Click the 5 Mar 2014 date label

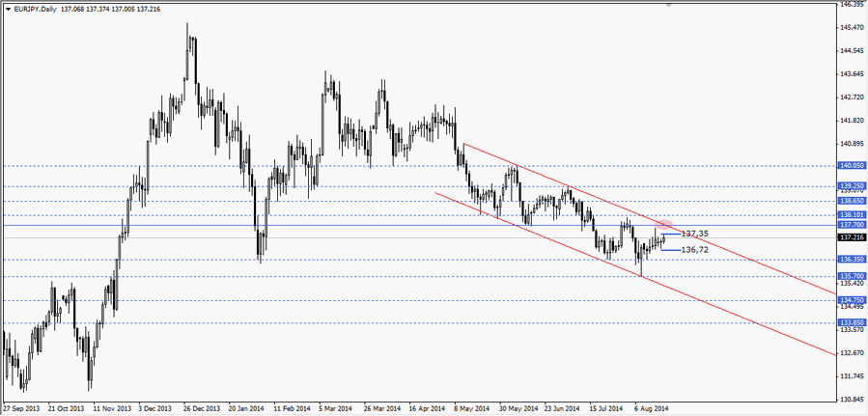[x=337, y=409]
